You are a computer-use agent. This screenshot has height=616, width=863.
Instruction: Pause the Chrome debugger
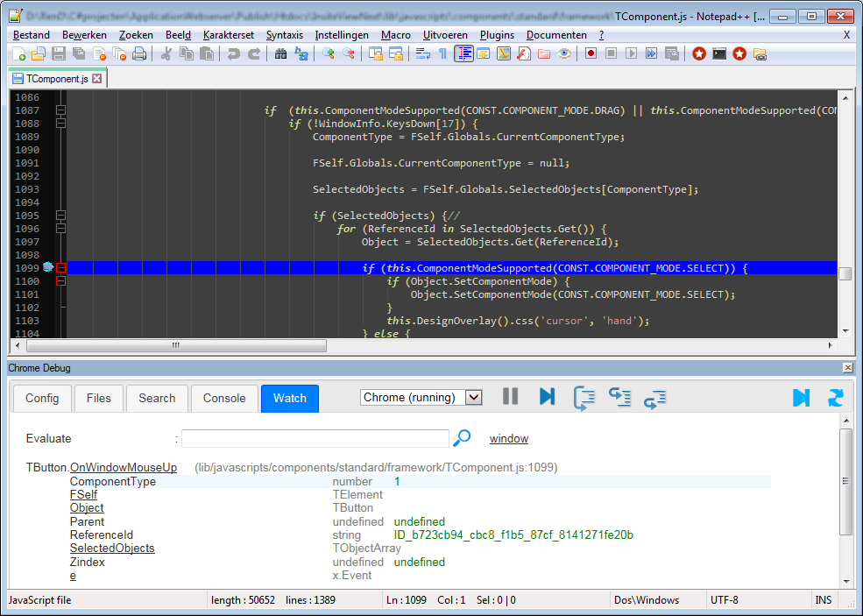[x=510, y=397]
